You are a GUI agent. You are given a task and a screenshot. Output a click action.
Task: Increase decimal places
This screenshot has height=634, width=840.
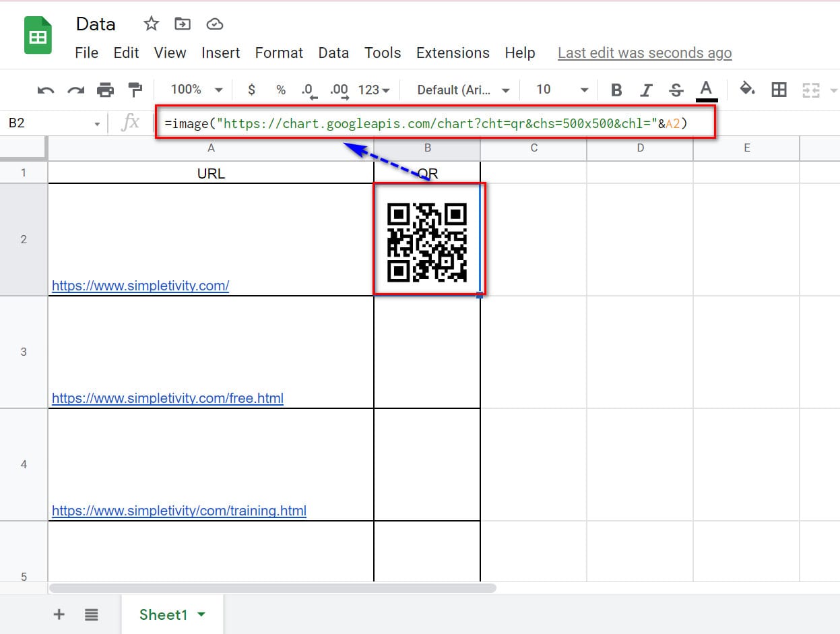[340, 90]
